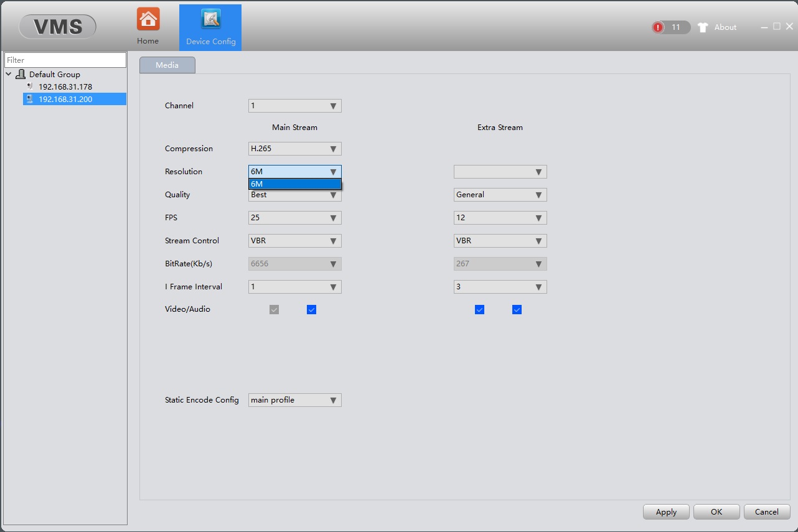Toggle Extra Stream video checkbox
This screenshot has width=798, height=532.
[479, 310]
